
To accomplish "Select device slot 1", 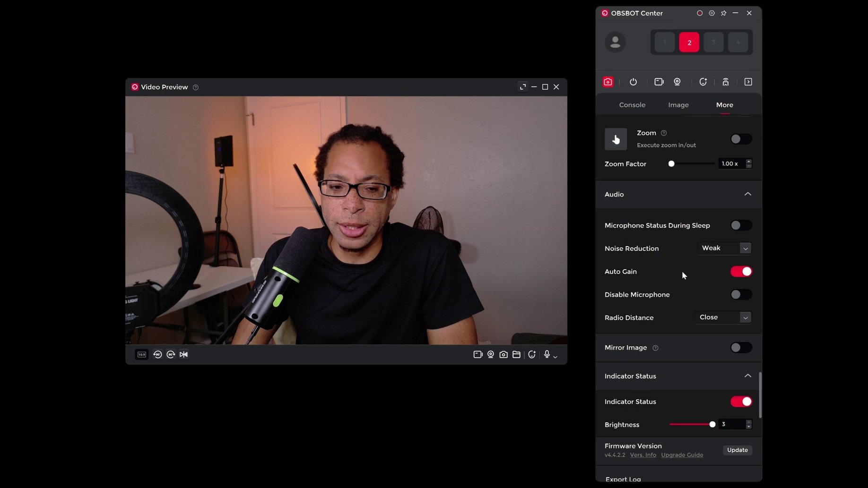I will (664, 43).
